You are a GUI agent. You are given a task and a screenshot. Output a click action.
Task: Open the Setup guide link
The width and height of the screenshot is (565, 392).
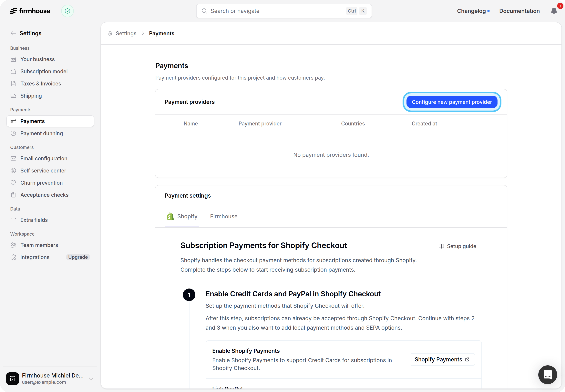coord(457,246)
